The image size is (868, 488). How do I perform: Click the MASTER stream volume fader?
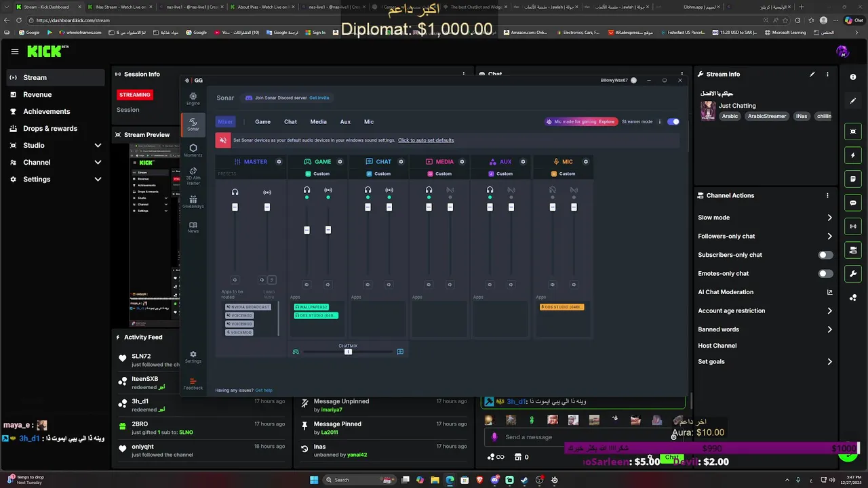[267, 207]
